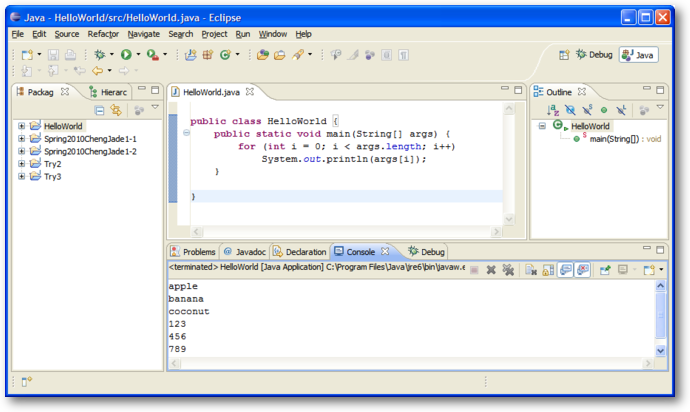Switch to the Debug perspective

coord(594,55)
